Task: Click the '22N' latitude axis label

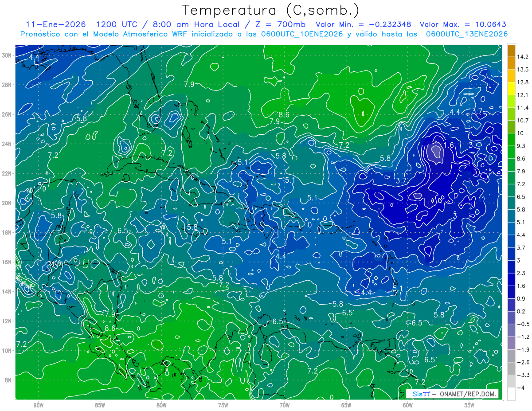Action: tap(7, 173)
